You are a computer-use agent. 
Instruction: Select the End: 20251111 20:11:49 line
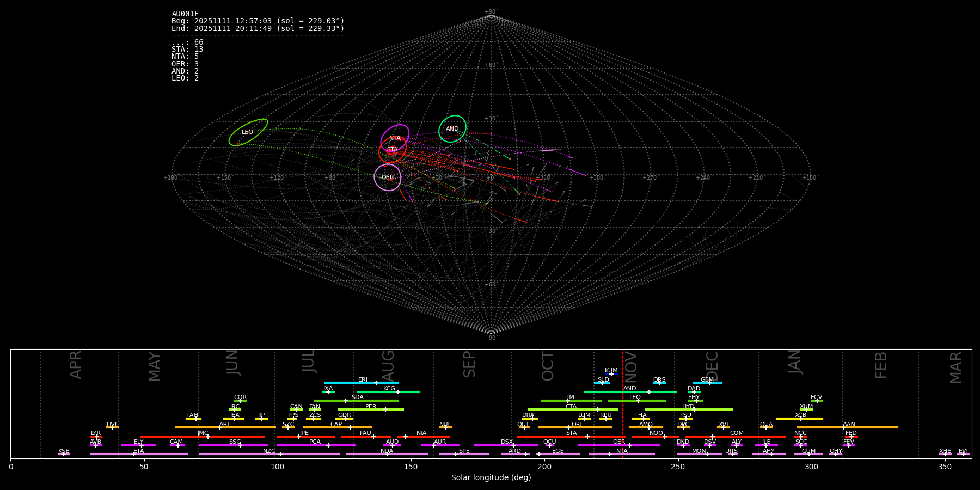click(258, 28)
